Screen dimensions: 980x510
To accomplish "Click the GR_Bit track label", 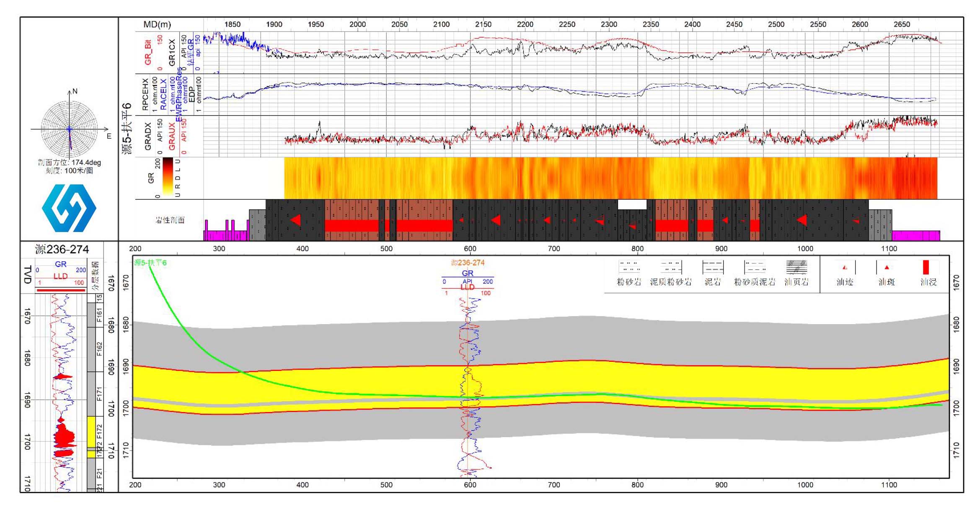I will point(147,53).
